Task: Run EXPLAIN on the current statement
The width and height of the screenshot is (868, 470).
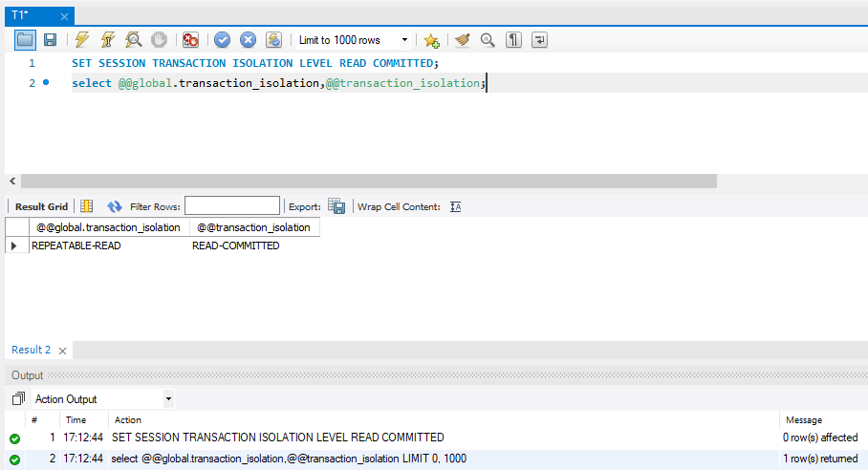Action: (134, 40)
